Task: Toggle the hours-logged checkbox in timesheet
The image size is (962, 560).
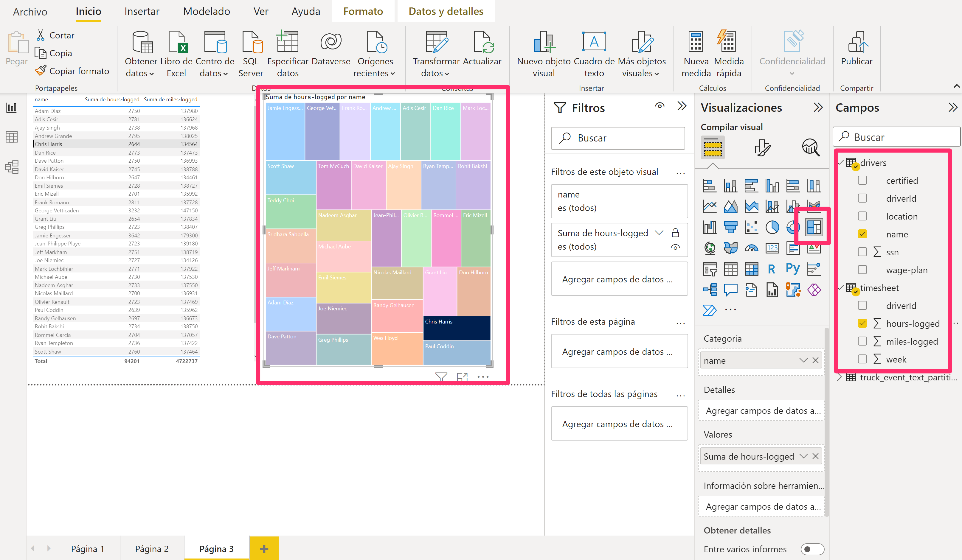Action: coord(863,323)
